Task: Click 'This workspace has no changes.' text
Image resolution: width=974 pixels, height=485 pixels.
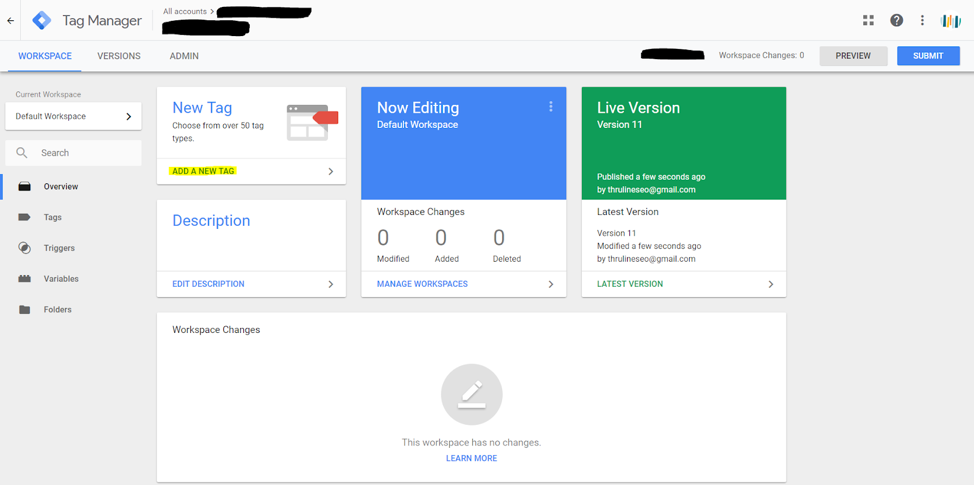Action: [471, 443]
